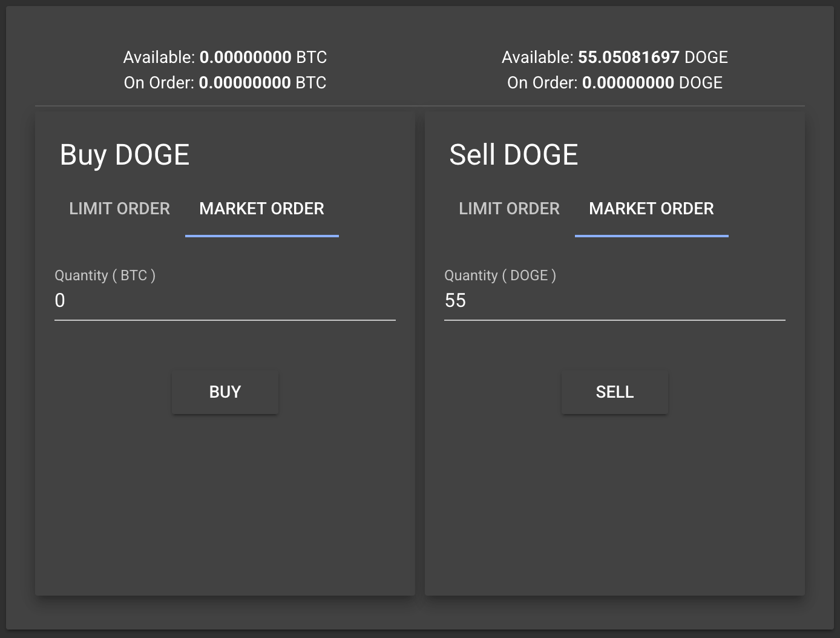Click the Buy DOGE panel heading
Image resolution: width=840 pixels, height=638 pixels.
click(x=125, y=155)
